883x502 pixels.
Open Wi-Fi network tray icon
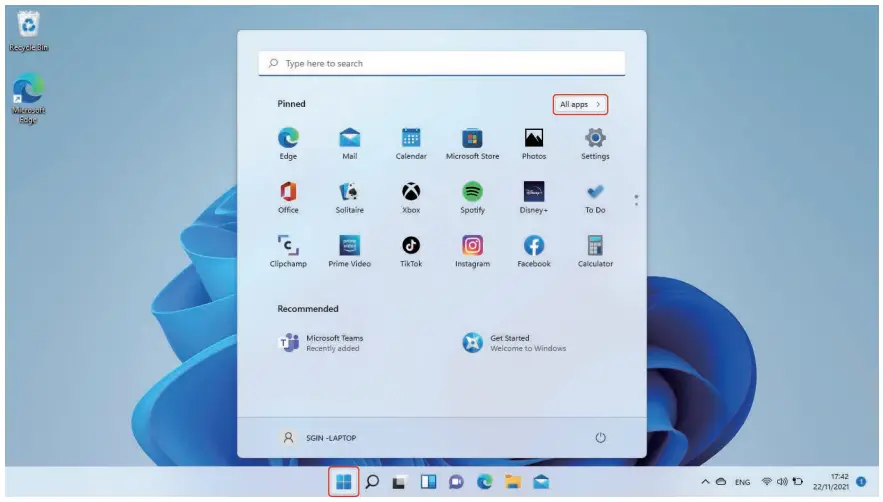tap(766, 482)
